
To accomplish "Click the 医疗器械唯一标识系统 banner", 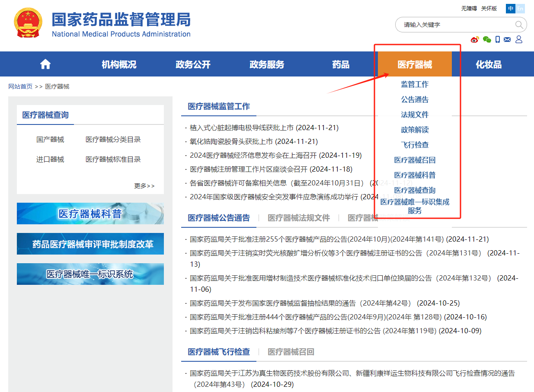I will (90, 274).
